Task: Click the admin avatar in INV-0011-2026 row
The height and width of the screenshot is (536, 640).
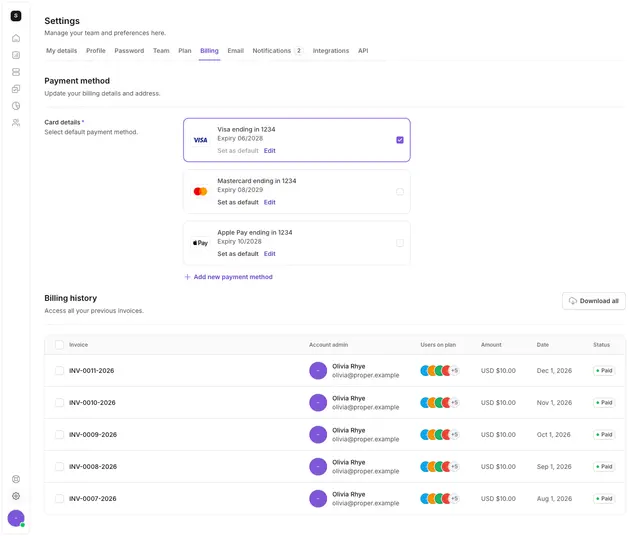Action: (318, 371)
